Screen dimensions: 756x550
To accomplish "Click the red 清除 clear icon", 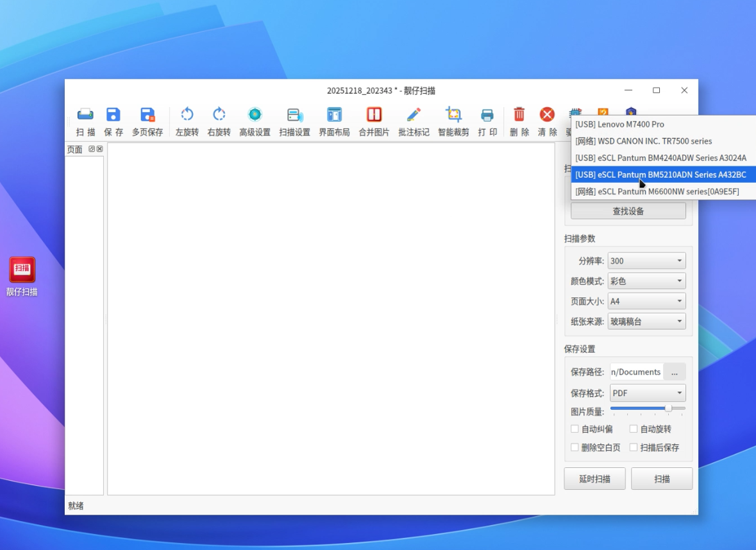I will [x=547, y=121].
